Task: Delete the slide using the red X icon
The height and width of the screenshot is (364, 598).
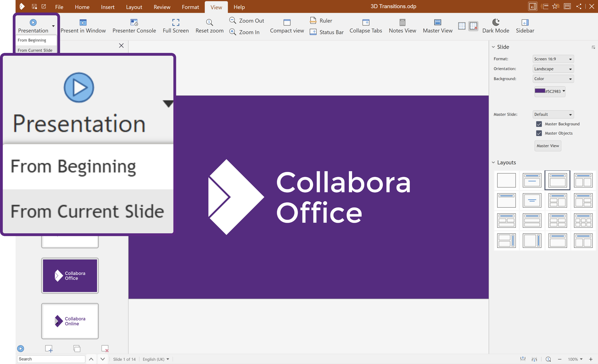Action: click(105, 348)
